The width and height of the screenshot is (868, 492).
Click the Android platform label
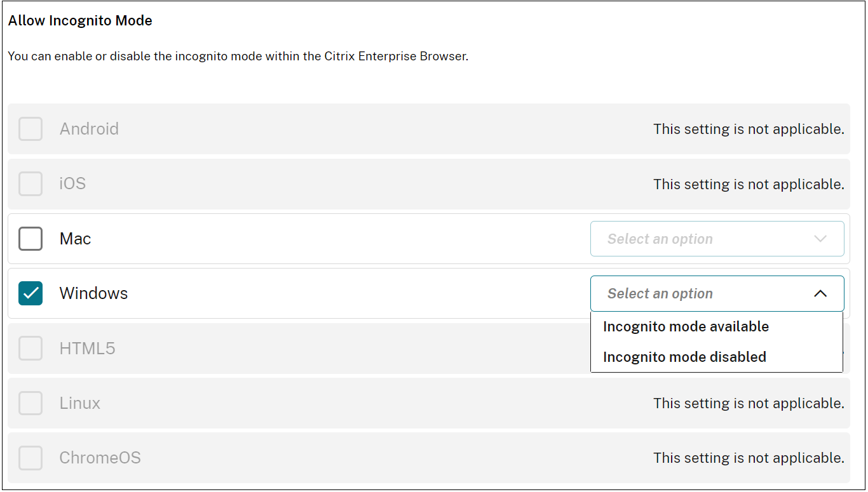pyautogui.click(x=89, y=129)
